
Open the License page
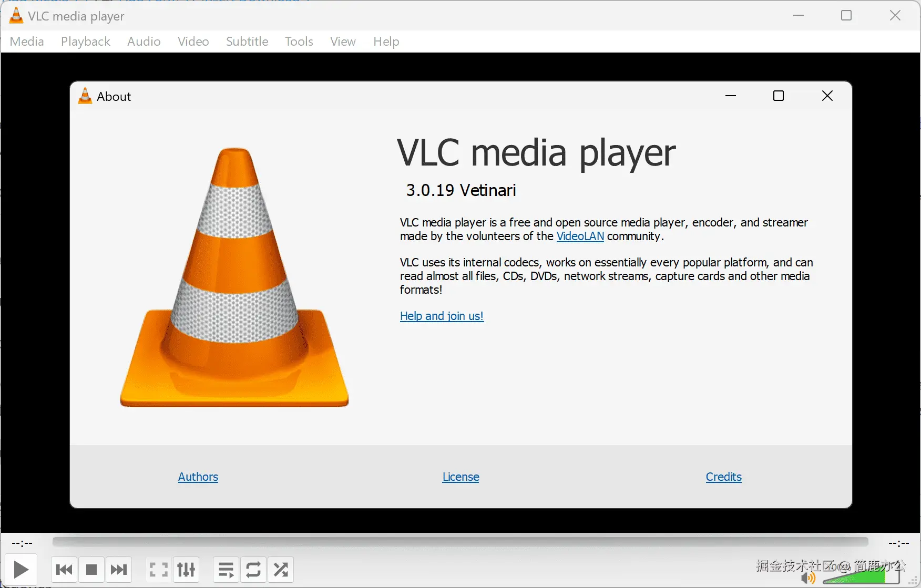[x=461, y=477]
